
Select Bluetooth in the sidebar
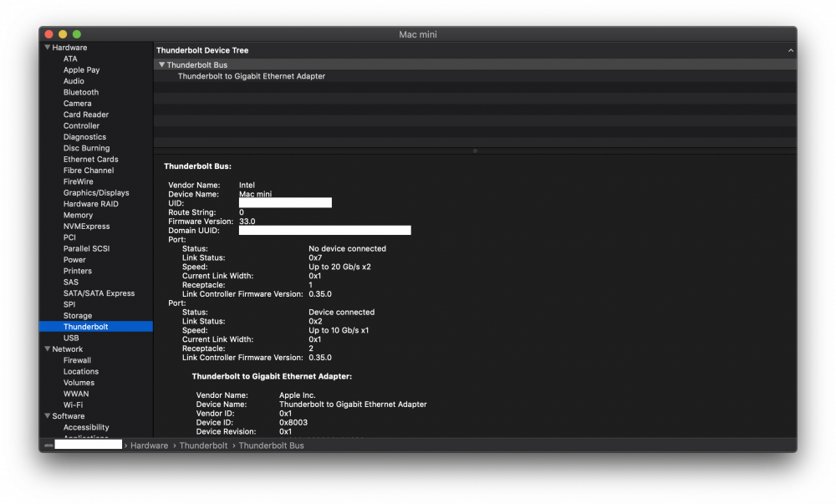point(80,92)
